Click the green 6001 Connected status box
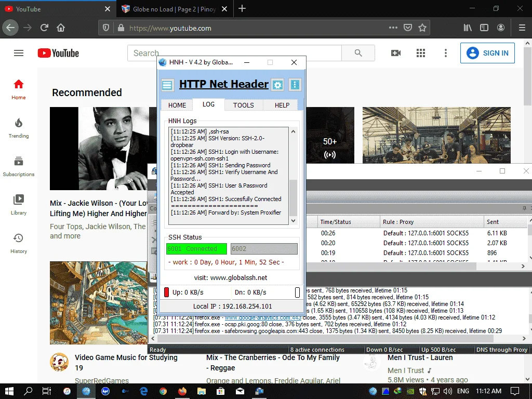Viewport: 532px width, 399px height. (196, 249)
